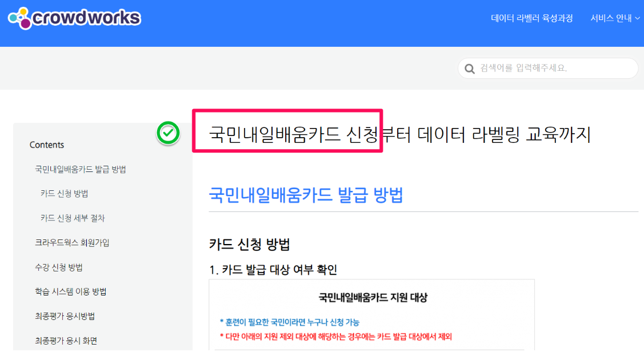This screenshot has height=352, width=644.
Task: Open 데이터 라벨러 육성과정 menu item
Action: pyautogui.click(x=532, y=18)
